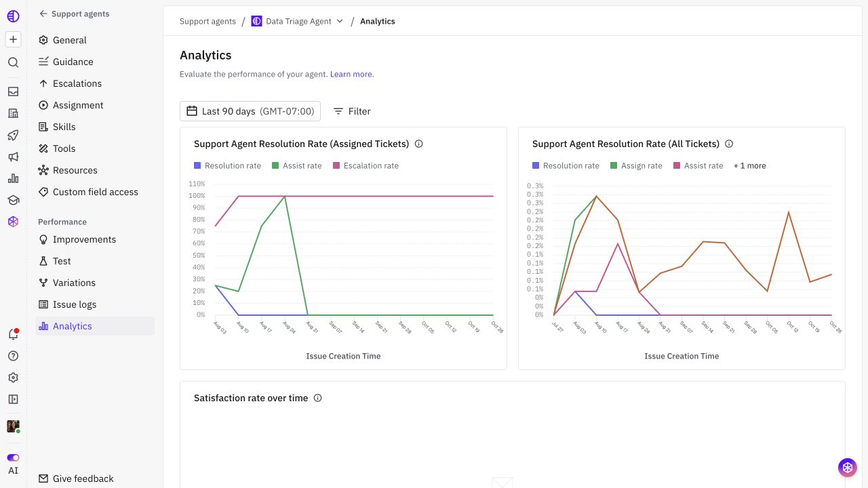Open the inbox icon in left rail
Image resolution: width=868 pixels, height=488 pixels.
pos(13,91)
